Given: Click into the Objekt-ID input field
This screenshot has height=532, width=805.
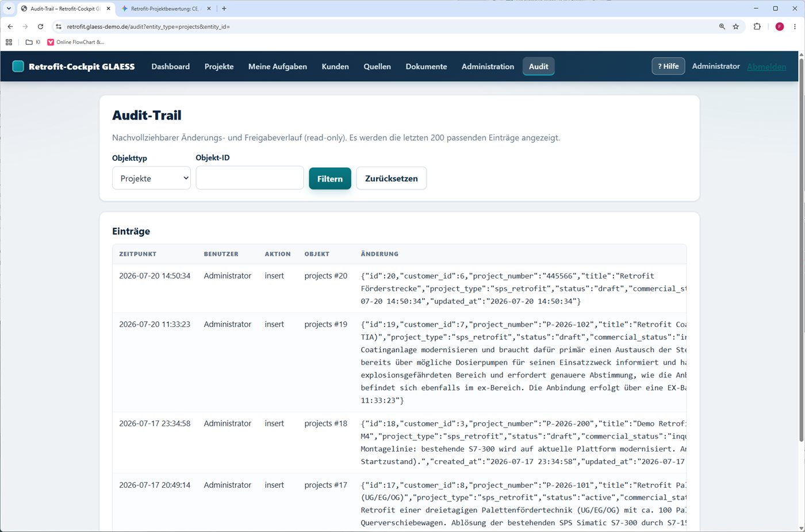Looking at the screenshot, I should click(250, 178).
